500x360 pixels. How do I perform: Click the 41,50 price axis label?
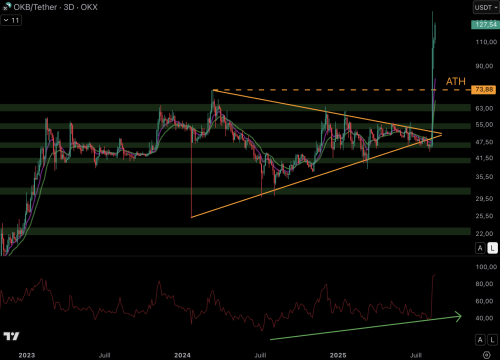click(x=485, y=158)
